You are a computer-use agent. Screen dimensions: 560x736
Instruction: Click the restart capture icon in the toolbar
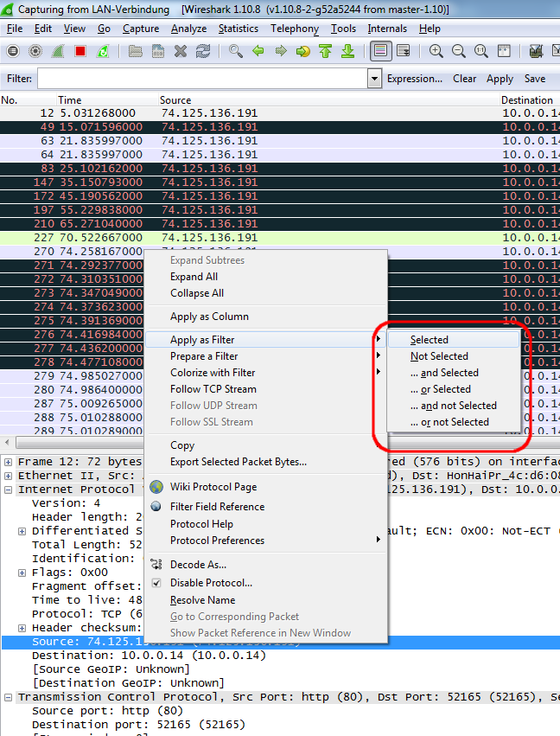pyautogui.click(x=103, y=51)
